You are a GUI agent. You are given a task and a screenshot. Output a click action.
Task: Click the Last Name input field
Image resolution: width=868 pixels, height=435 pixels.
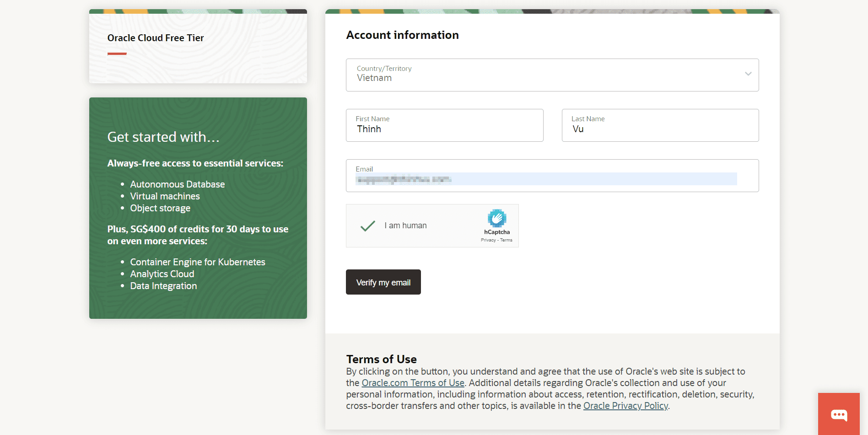[x=660, y=125]
